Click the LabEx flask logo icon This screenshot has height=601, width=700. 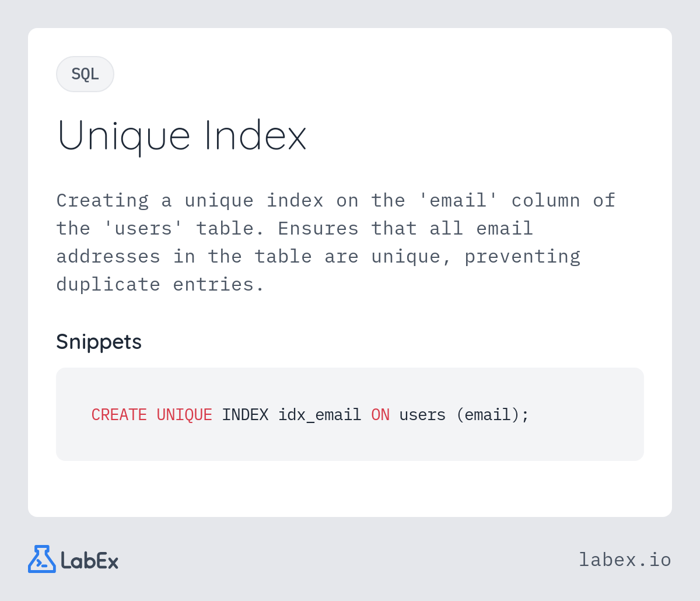click(42, 559)
